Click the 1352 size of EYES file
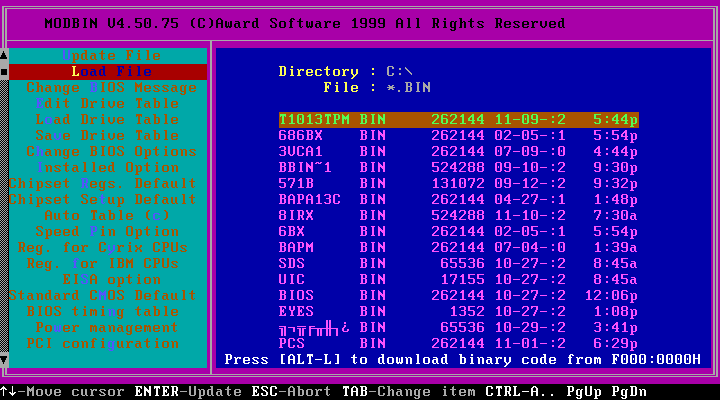The height and width of the screenshot is (400, 720). [467, 312]
